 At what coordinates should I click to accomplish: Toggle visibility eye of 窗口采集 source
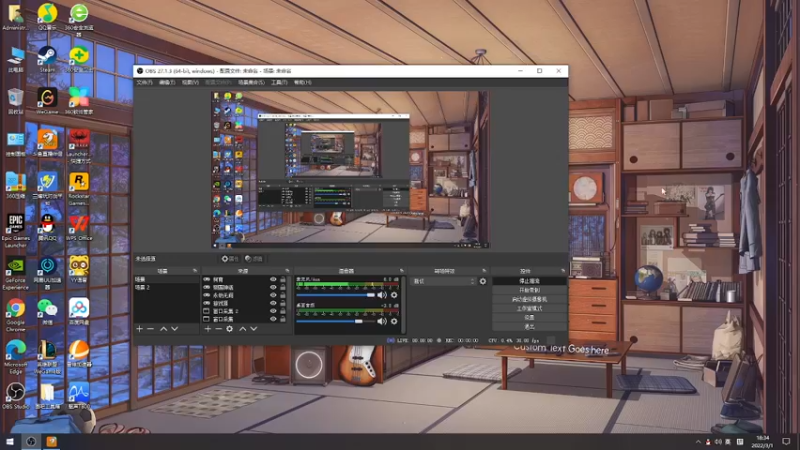(273, 319)
